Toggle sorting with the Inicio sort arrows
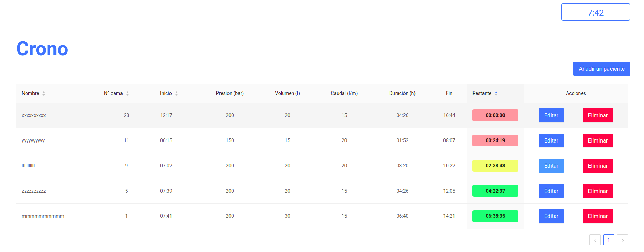Viewport: 644px width, 252px height. tap(176, 94)
